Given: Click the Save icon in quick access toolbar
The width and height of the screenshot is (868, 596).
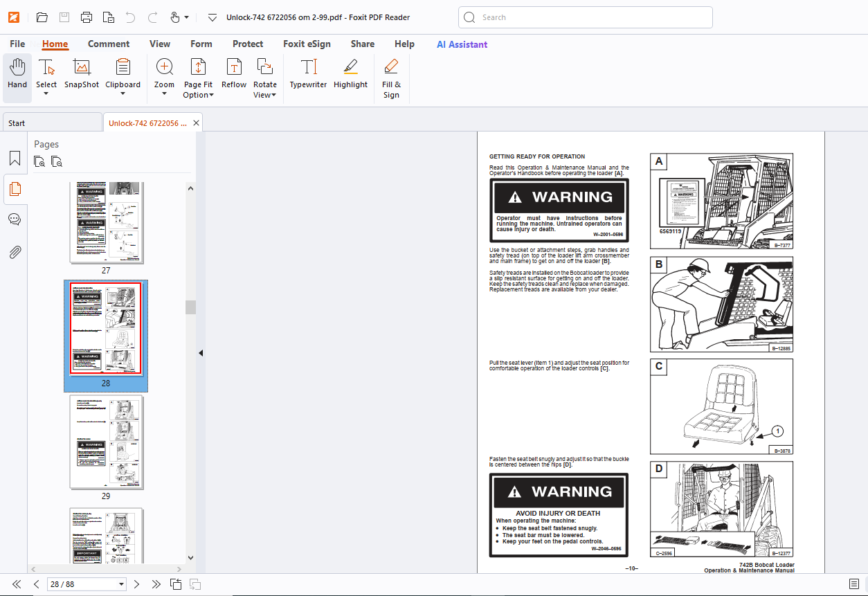Looking at the screenshot, I should [x=64, y=17].
